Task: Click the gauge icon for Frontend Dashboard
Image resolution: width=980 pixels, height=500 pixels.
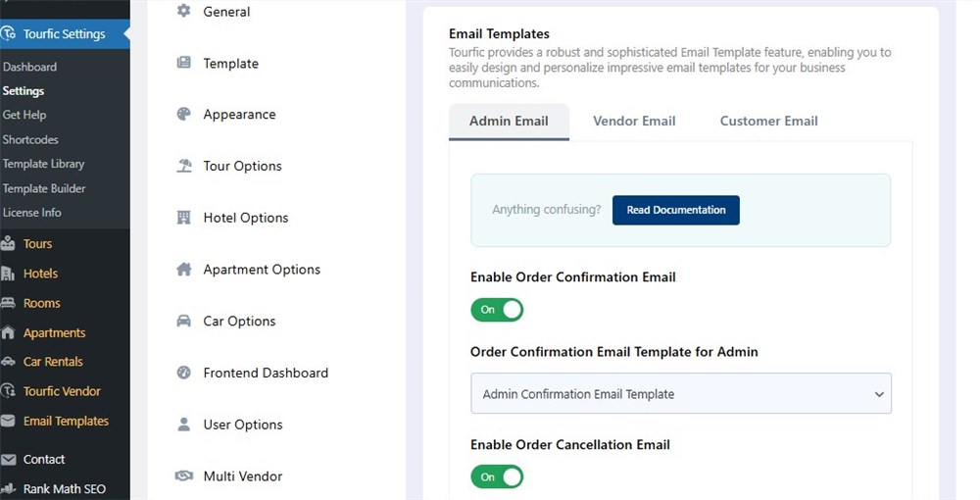Action: click(183, 373)
